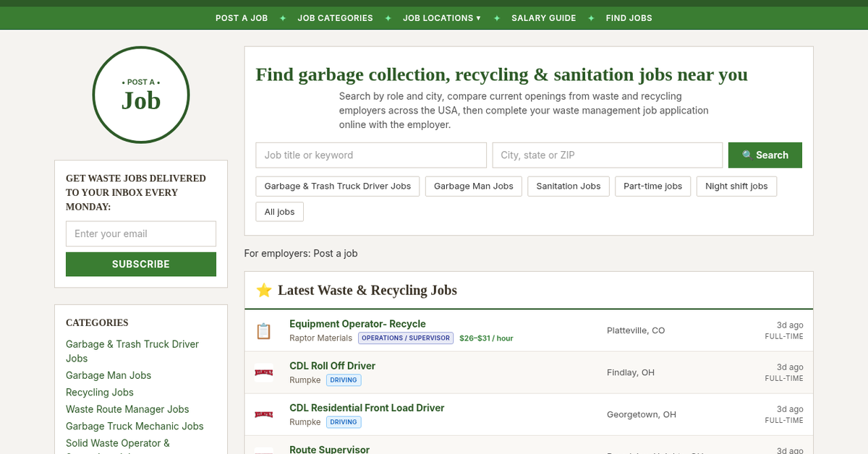
Task: Open the CDL Residential Front Load Driver listing
Action: (x=367, y=408)
